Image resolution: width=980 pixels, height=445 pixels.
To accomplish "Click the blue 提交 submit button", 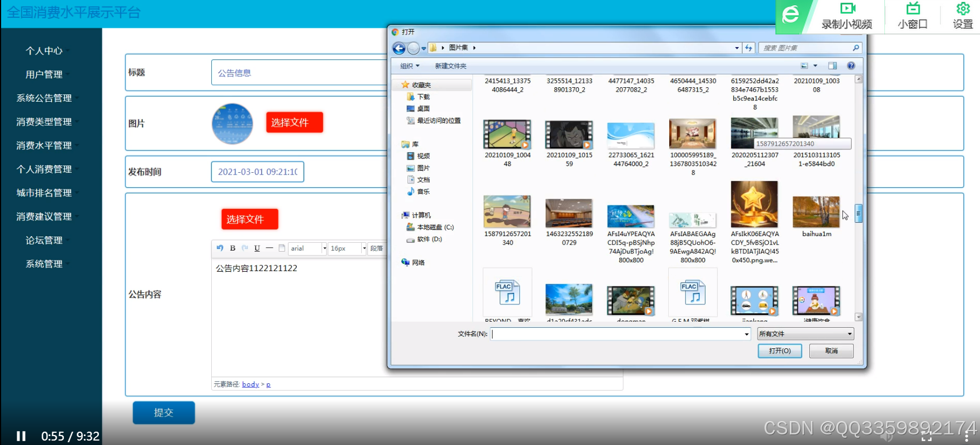I will coord(163,413).
